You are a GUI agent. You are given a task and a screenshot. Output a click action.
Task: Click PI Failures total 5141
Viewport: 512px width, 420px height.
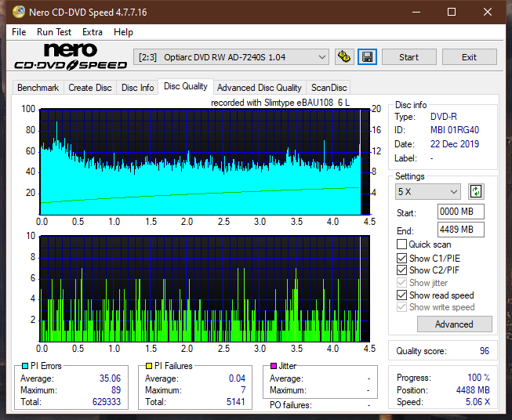click(x=236, y=401)
